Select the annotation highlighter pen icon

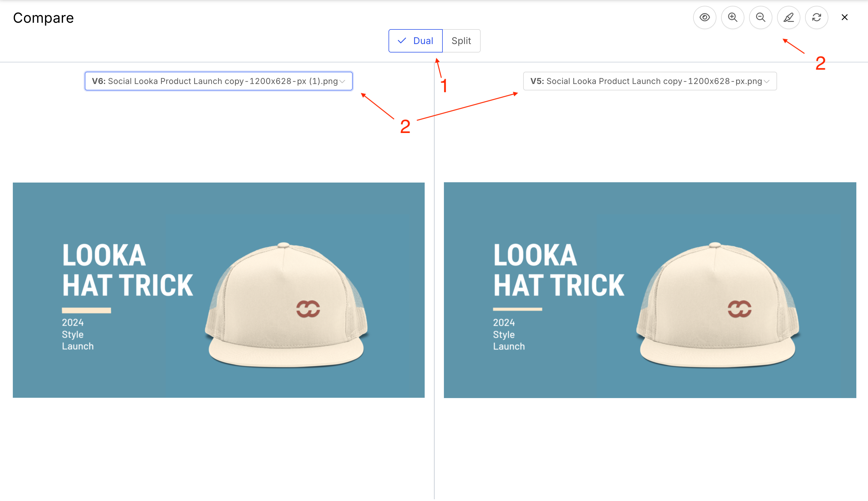pyautogui.click(x=788, y=17)
